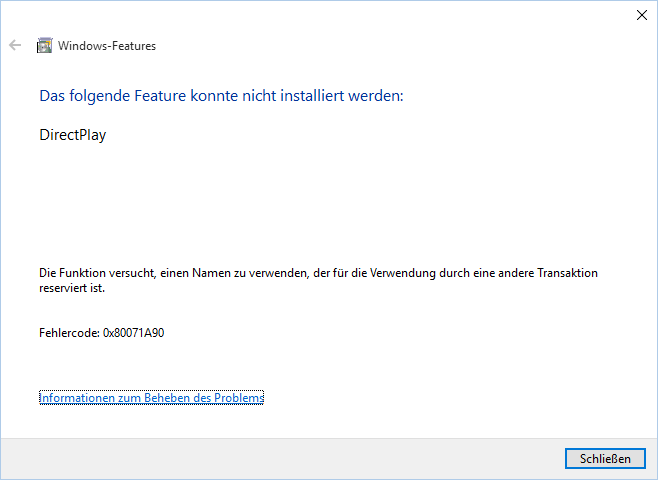This screenshot has width=659, height=480.
Task: Select the DirectPlay feature name
Action: pyautogui.click(x=73, y=135)
